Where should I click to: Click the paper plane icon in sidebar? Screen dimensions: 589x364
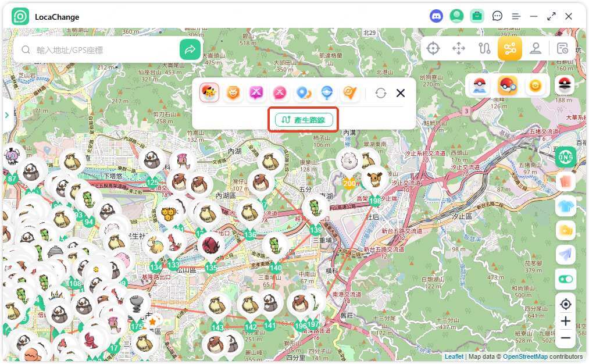(x=565, y=254)
